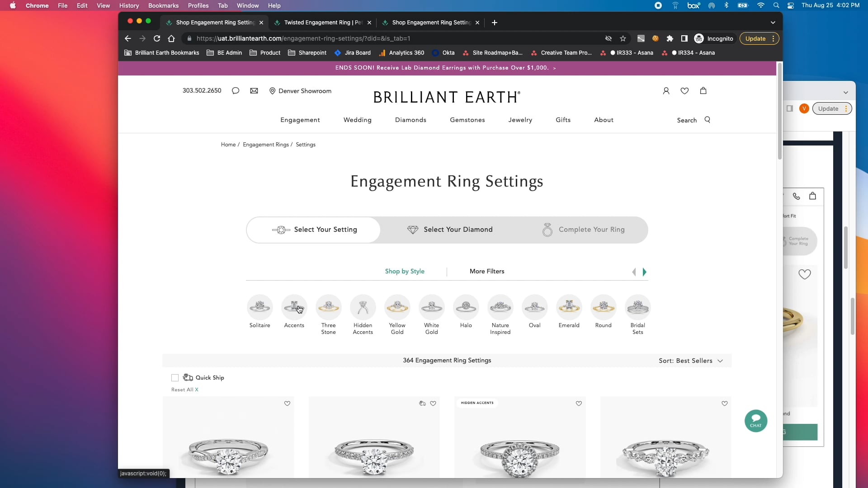Viewport: 868px width, 488px height.
Task: Open the green CHAT widget
Action: (756, 421)
